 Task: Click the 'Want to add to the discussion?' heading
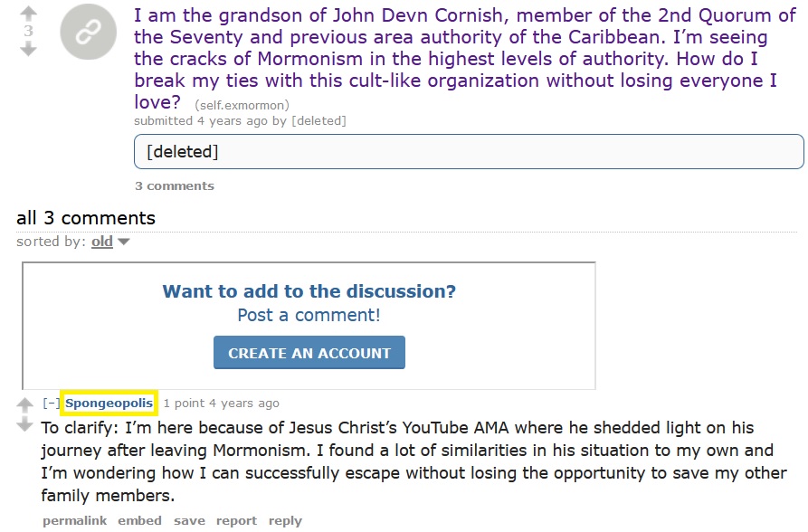[x=309, y=291]
